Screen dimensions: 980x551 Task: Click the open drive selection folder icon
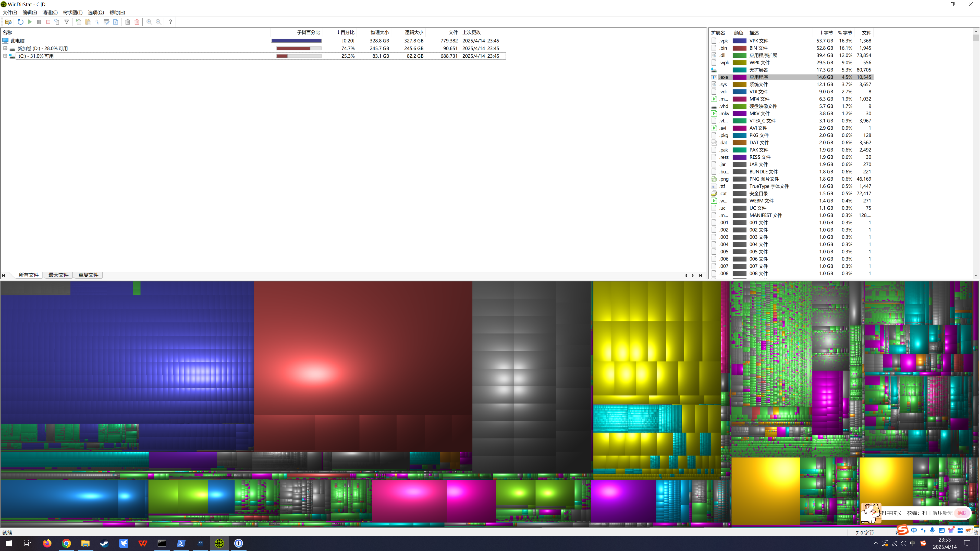pos(8,22)
